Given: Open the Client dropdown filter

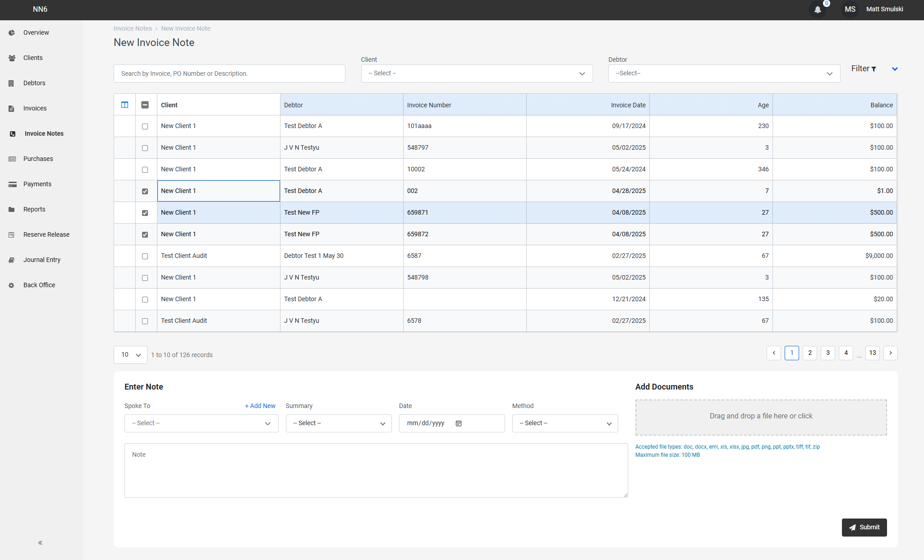Looking at the screenshot, I should 476,73.
